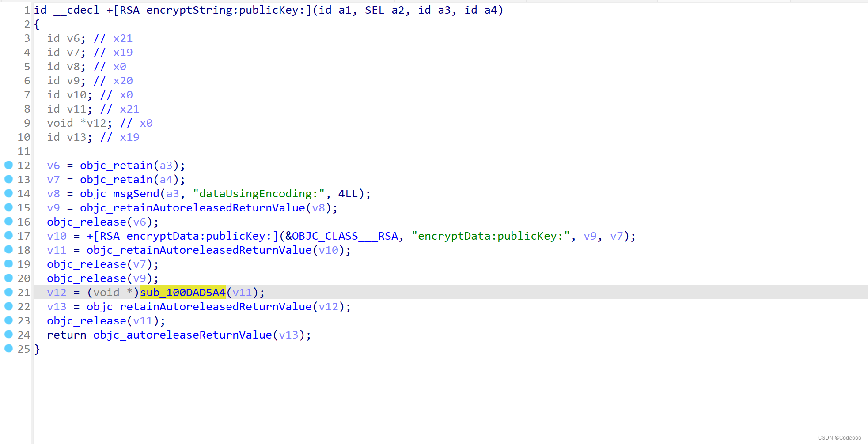Toggle breakpoint dot on line 18
The image size is (868, 444).
(9, 250)
